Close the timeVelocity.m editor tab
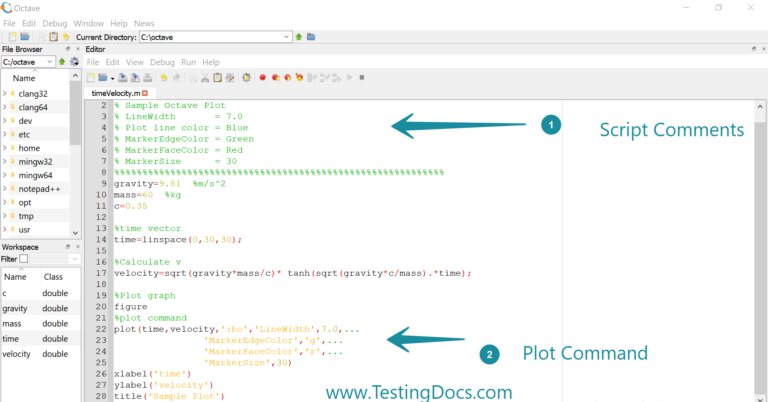This screenshot has height=402, width=768. 144,93
